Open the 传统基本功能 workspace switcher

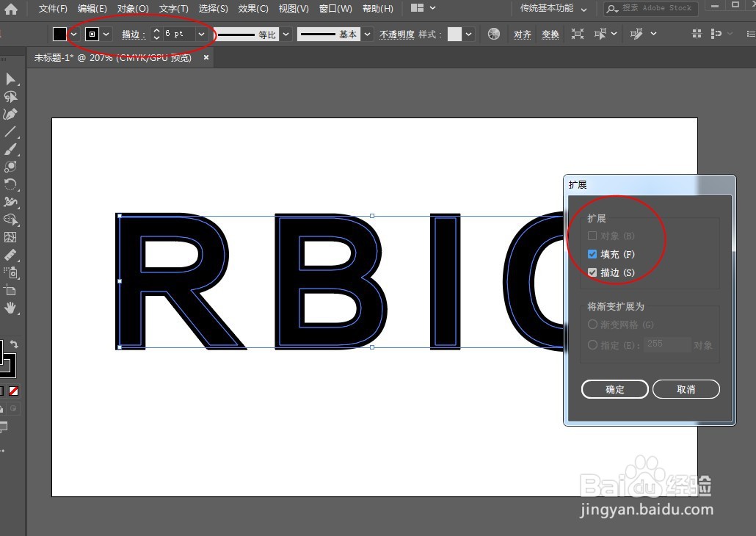pyautogui.click(x=553, y=9)
